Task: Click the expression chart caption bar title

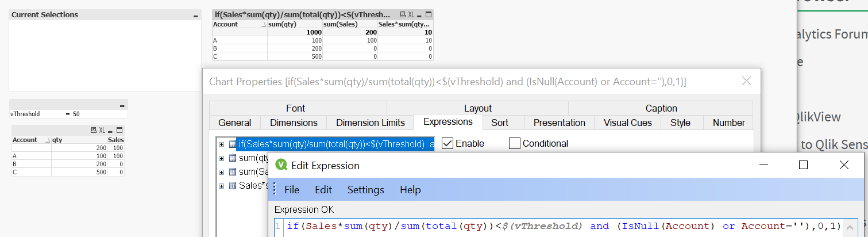Action: click(302, 14)
